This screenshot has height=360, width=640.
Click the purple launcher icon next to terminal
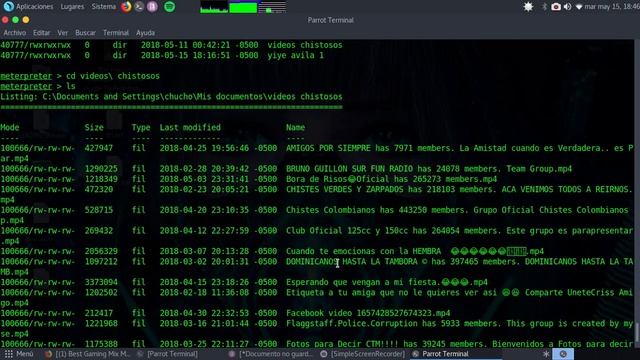tap(152, 7)
